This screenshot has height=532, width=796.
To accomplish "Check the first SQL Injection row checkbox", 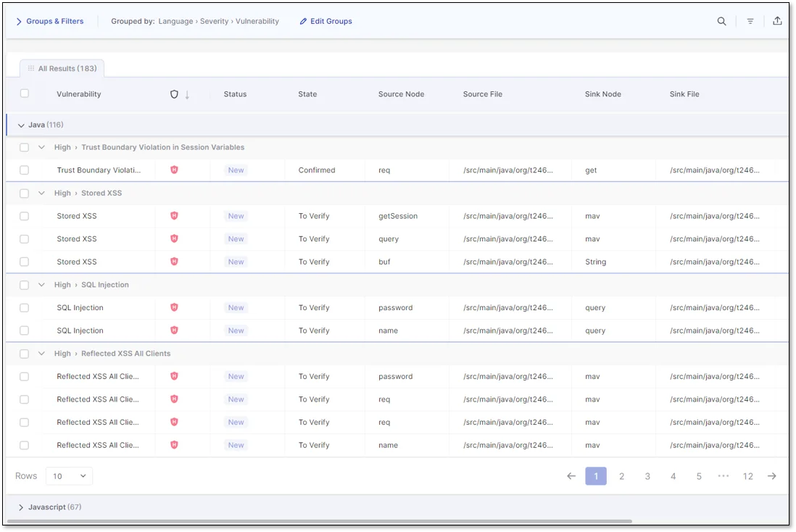I will click(x=24, y=307).
